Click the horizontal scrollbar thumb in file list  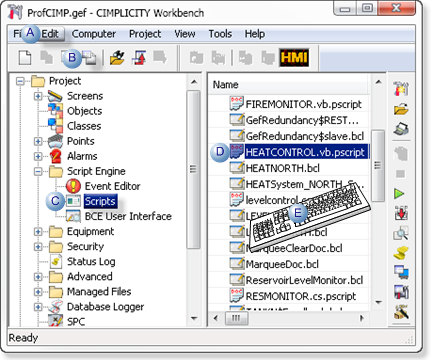click(236, 318)
